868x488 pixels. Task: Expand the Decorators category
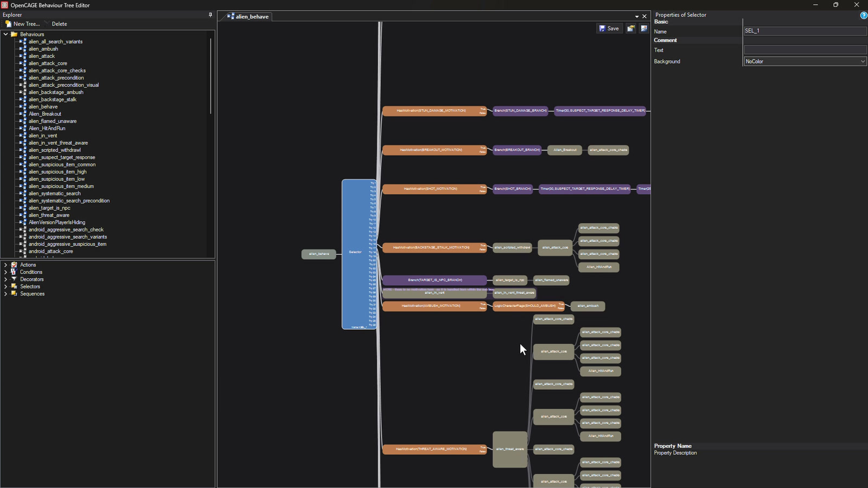click(x=5, y=279)
